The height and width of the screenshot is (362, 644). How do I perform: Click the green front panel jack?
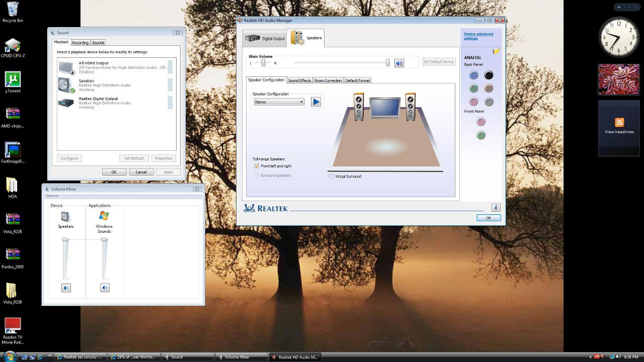(481, 135)
